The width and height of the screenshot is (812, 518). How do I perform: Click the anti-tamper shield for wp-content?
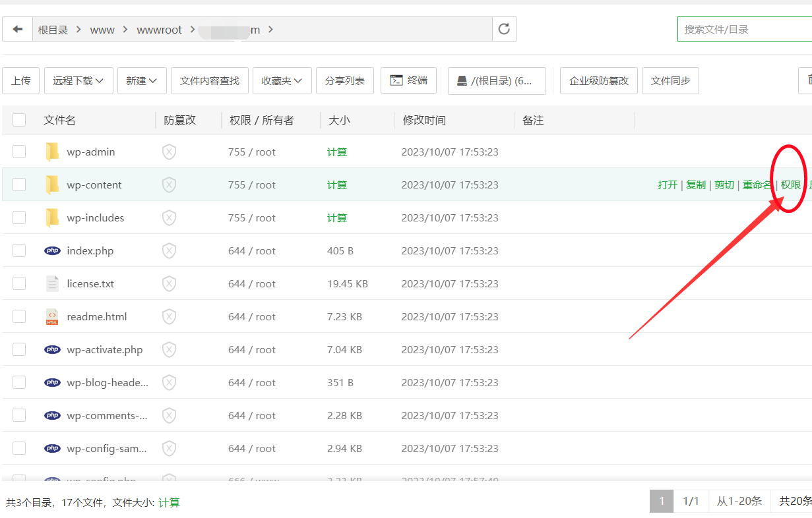click(170, 185)
